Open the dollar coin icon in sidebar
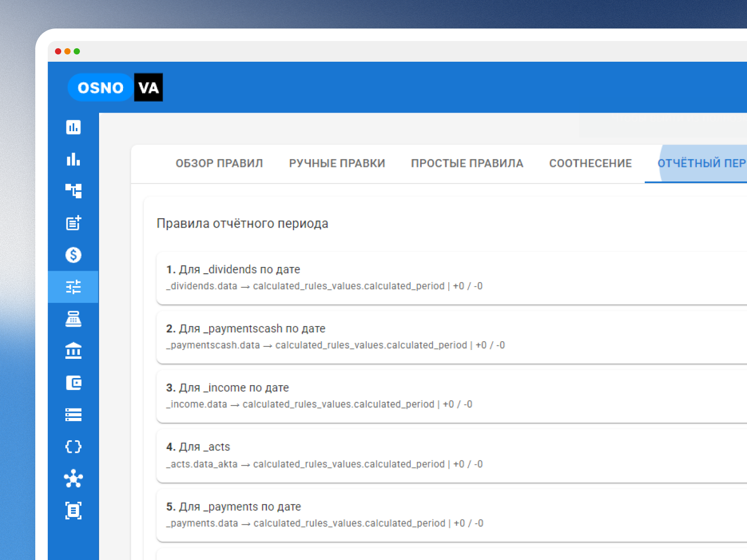747x560 pixels. point(73,255)
